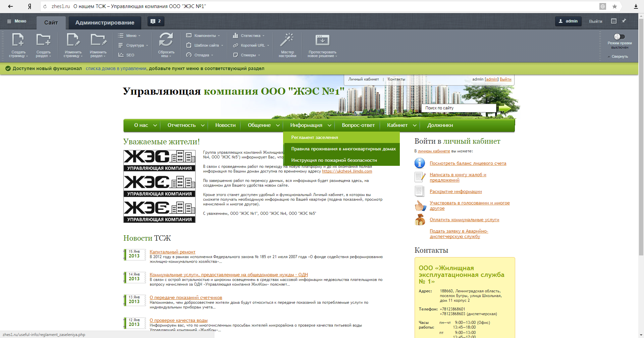
Task: Open the Статистика dropdown
Action: [x=249, y=36]
